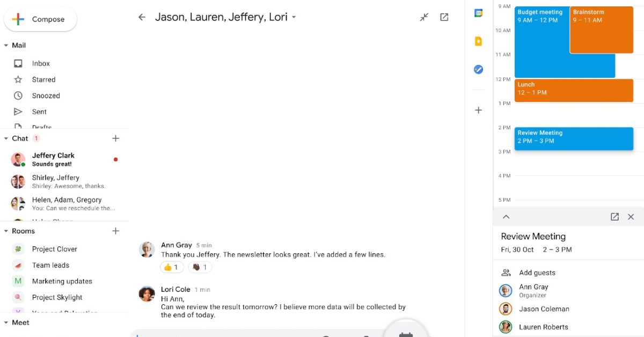The height and width of the screenshot is (337, 644).
Task: Open Shirley, Jeffery conversation
Action: click(64, 181)
